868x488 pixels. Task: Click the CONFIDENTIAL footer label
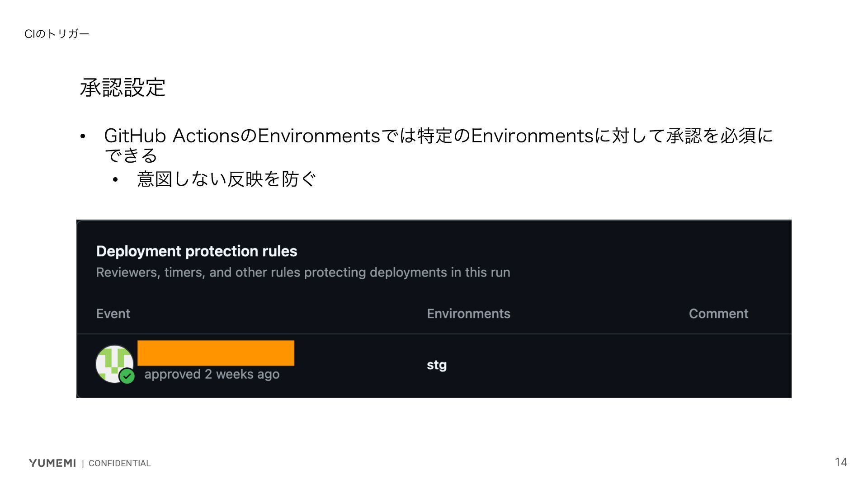point(119,463)
